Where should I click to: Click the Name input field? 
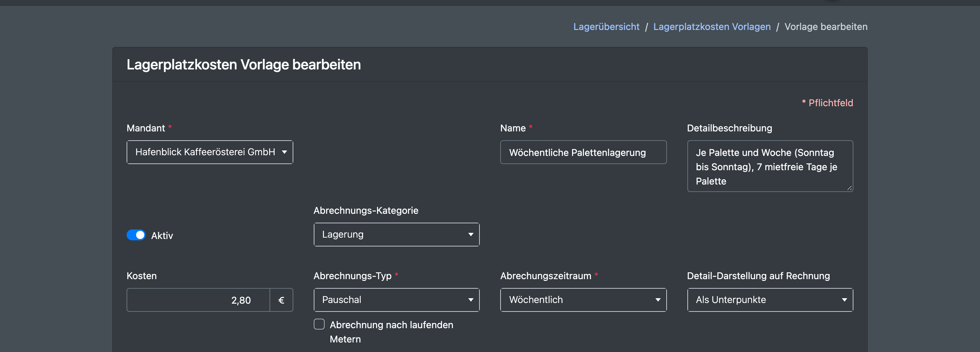[x=583, y=152]
